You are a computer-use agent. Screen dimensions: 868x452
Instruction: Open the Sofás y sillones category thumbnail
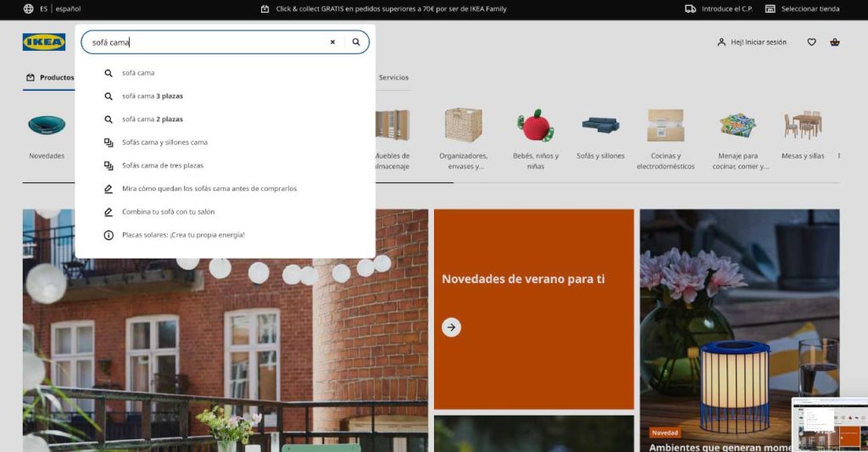[600, 134]
